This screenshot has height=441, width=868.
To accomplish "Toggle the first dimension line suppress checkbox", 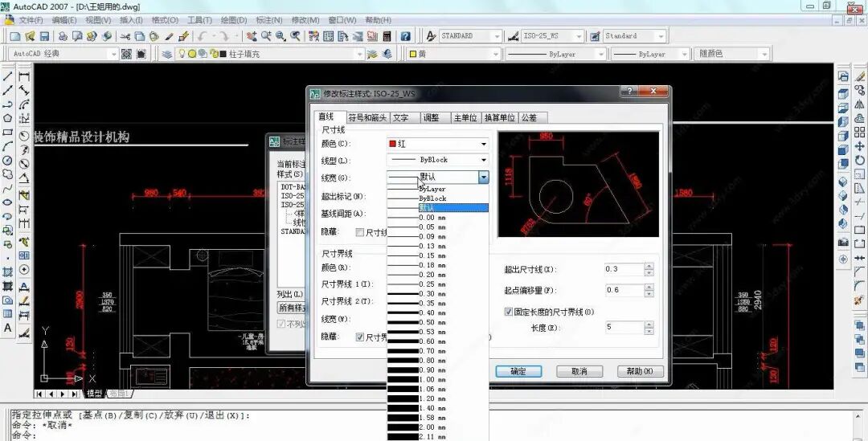I will 360,232.
